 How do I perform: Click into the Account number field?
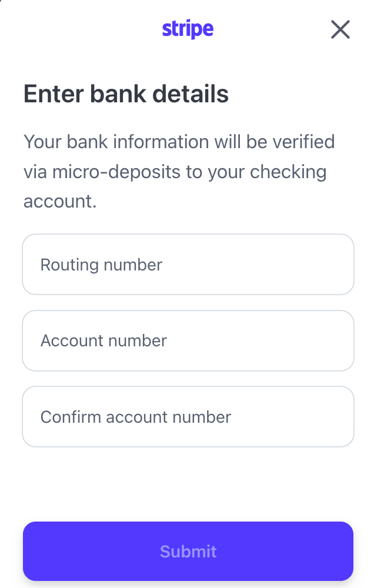188,341
